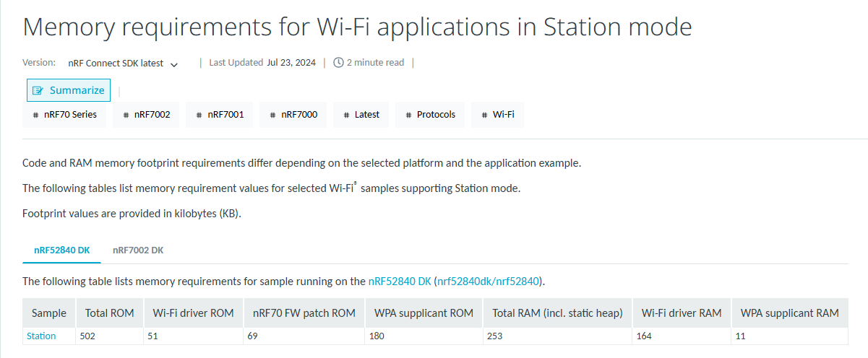
Task: Click the Wi-Fi driver ROM value 51
Action: (x=154, y=336)
